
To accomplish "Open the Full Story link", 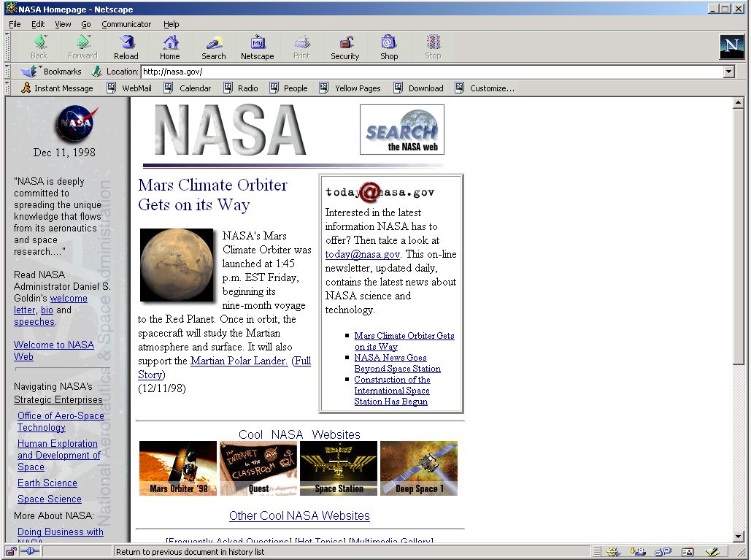I will click(302, 361).
